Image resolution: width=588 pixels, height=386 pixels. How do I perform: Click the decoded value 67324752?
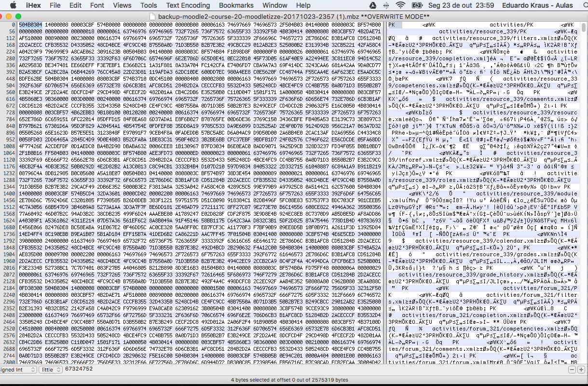point(79,369)
